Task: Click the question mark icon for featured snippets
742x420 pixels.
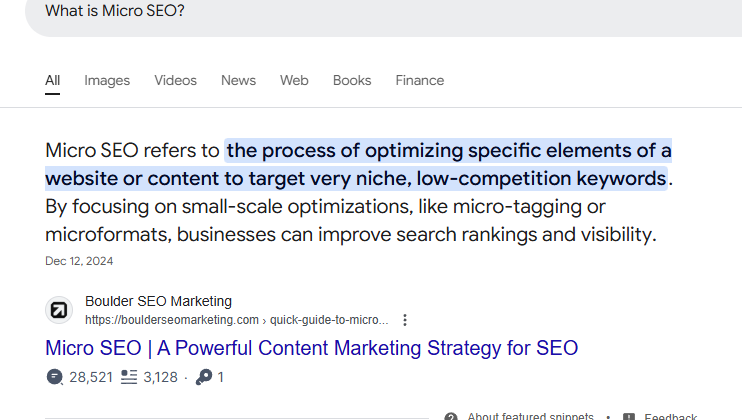Action: point(451,417)
